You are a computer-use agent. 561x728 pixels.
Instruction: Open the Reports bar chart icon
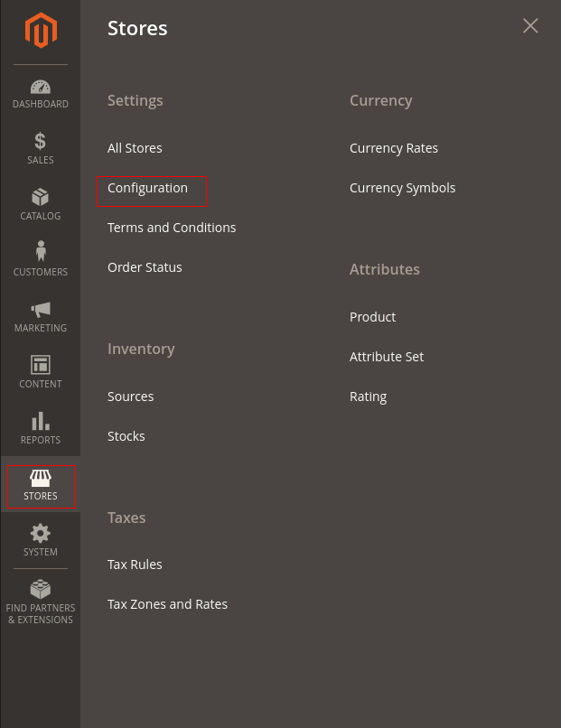pyautogui.click(x=41, y=421)
